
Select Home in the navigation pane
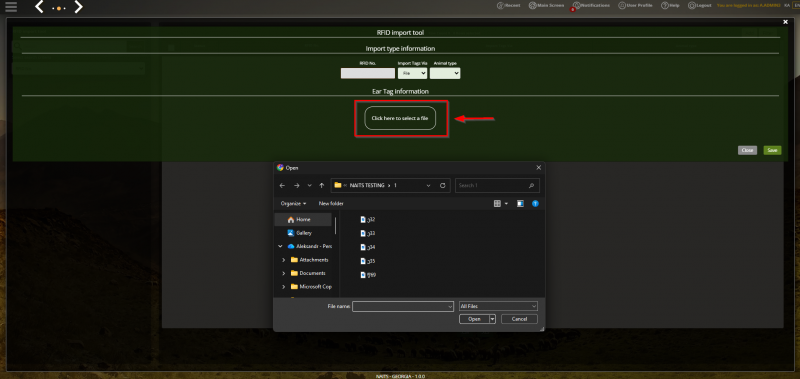coord(303,219)
